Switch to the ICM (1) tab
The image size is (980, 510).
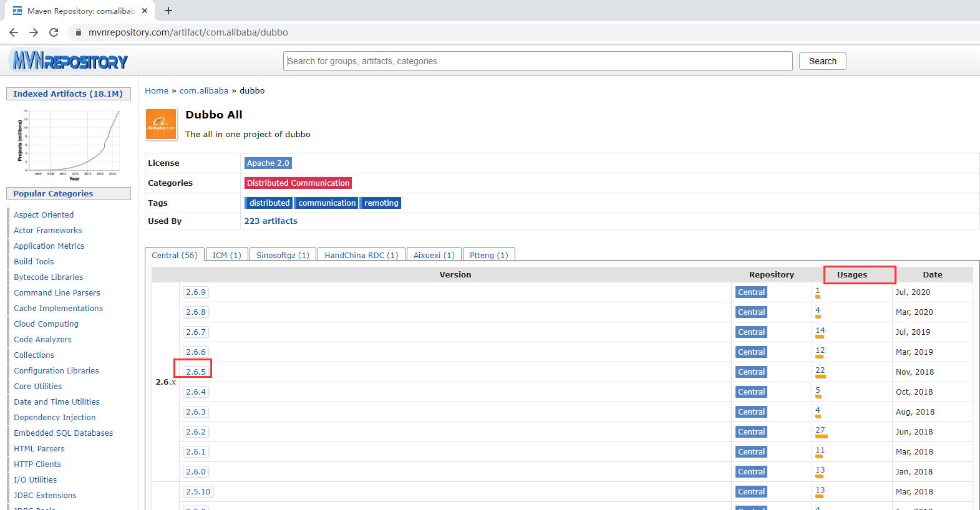point(227,255)
